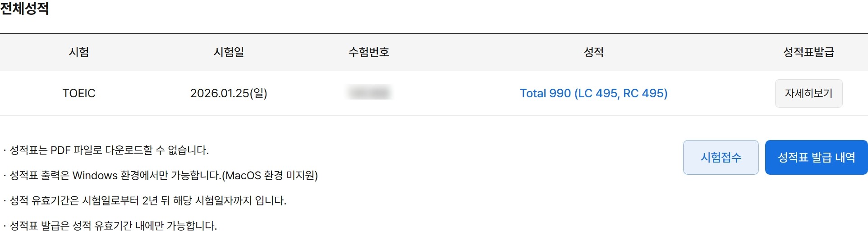The image size is (868, 245).
Task: Click the word 다운로드할 in first notice
Action: [129, 150]
